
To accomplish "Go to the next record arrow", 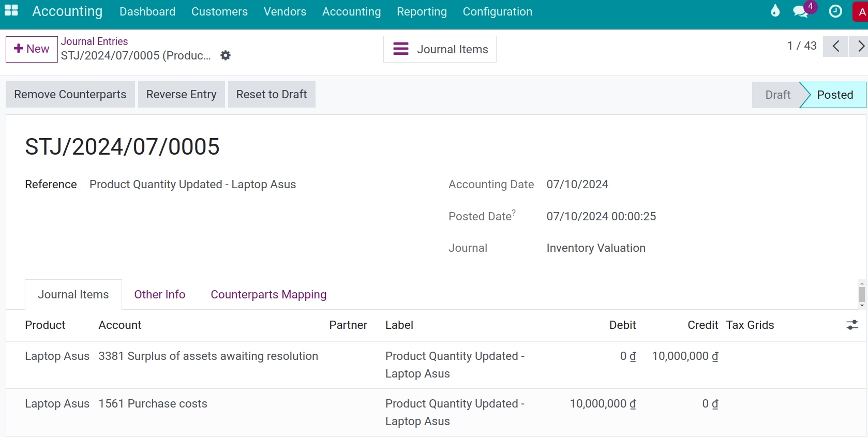I will click(x=859, y=46).
